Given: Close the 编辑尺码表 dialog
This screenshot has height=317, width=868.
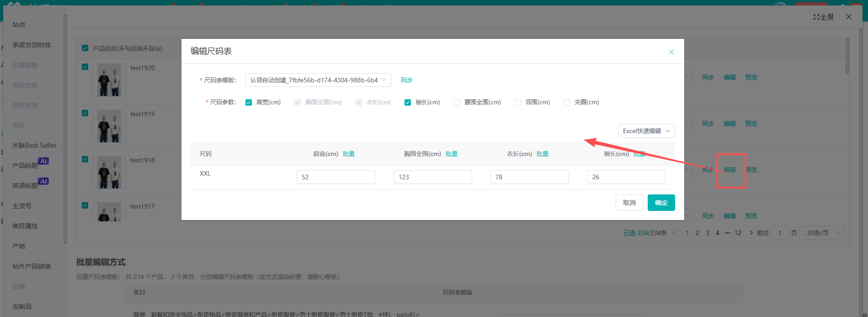Looking at the screenshot, I should tap(671, 52).
